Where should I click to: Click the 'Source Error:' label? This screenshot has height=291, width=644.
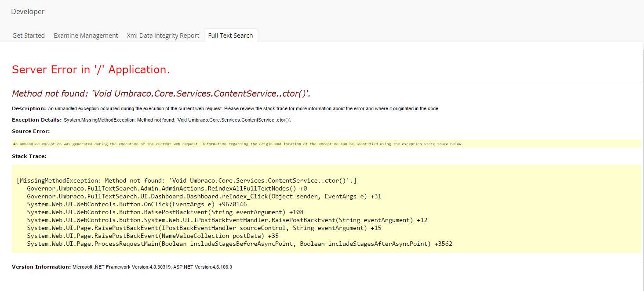[31, 131]
